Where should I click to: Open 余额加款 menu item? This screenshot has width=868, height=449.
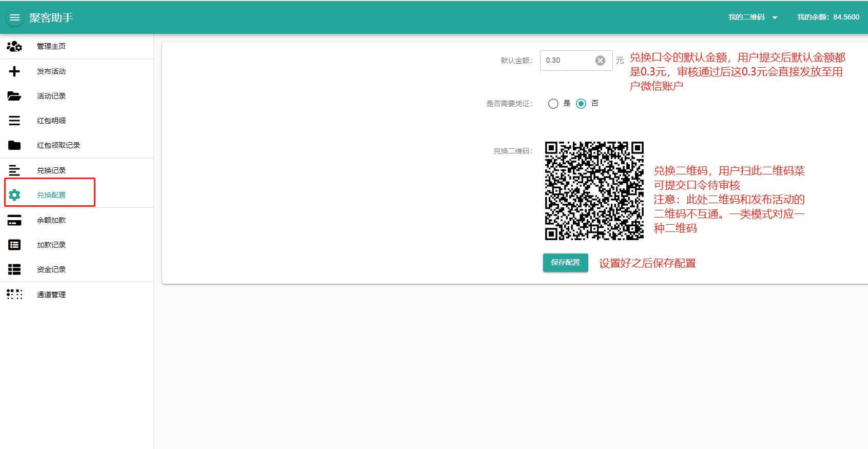tap(77, 220)
